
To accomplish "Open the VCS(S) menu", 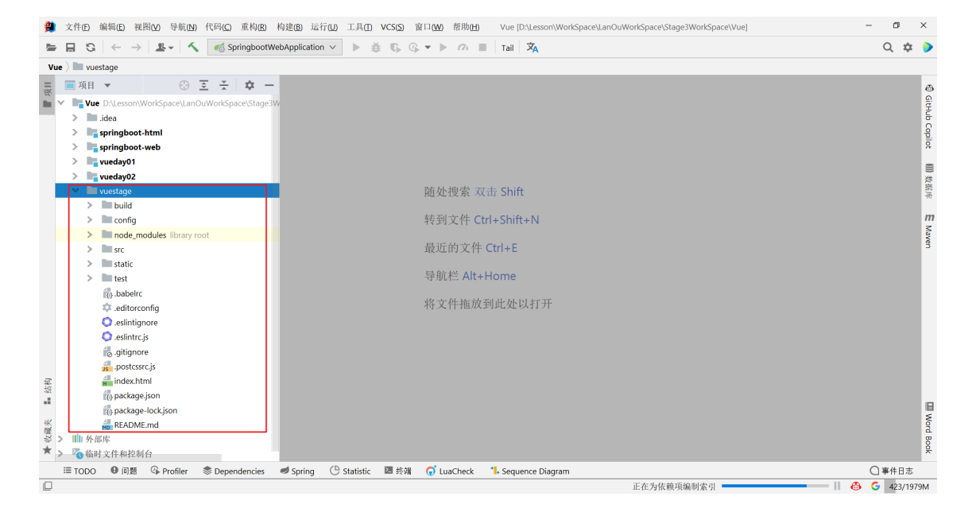I will [392, 27].
